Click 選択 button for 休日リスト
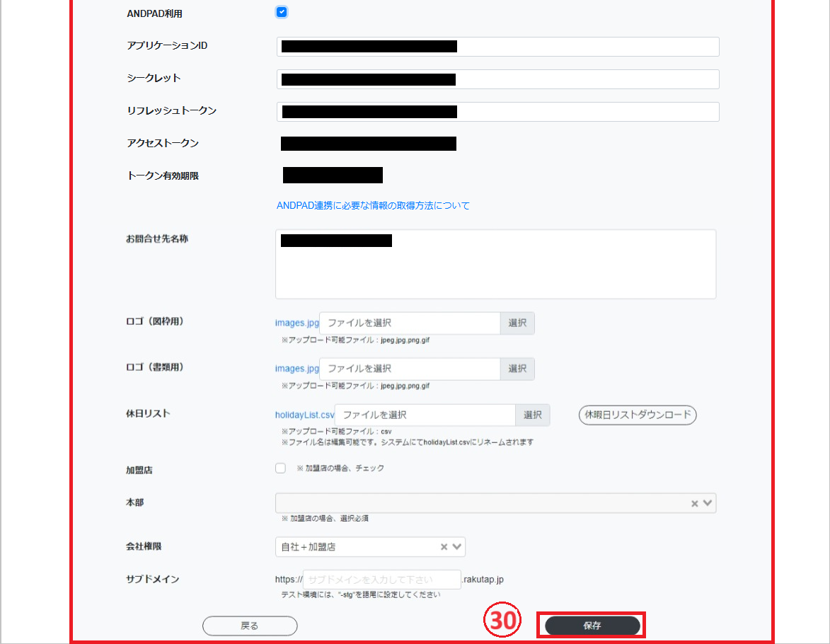This screenshot has height=644, width=830. (533, 415)
